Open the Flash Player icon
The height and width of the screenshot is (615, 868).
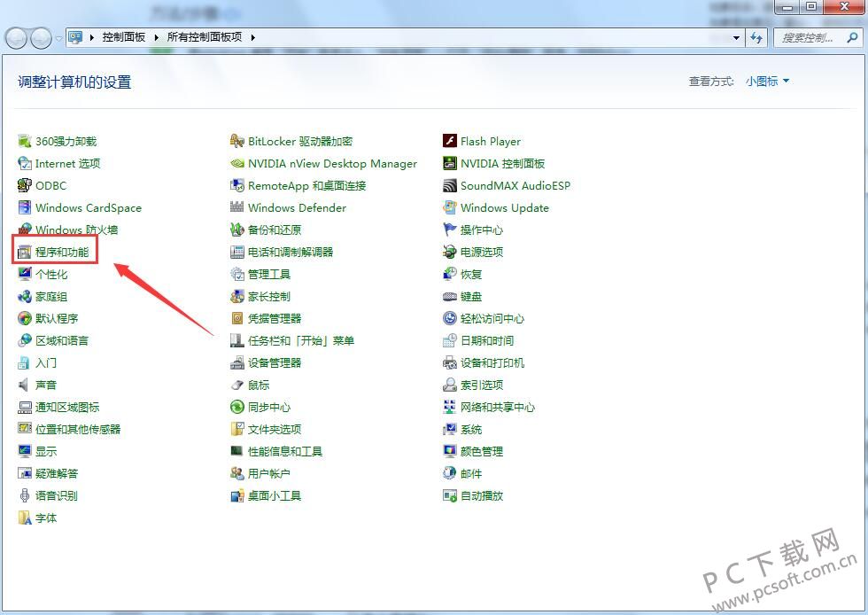[450, 141]
